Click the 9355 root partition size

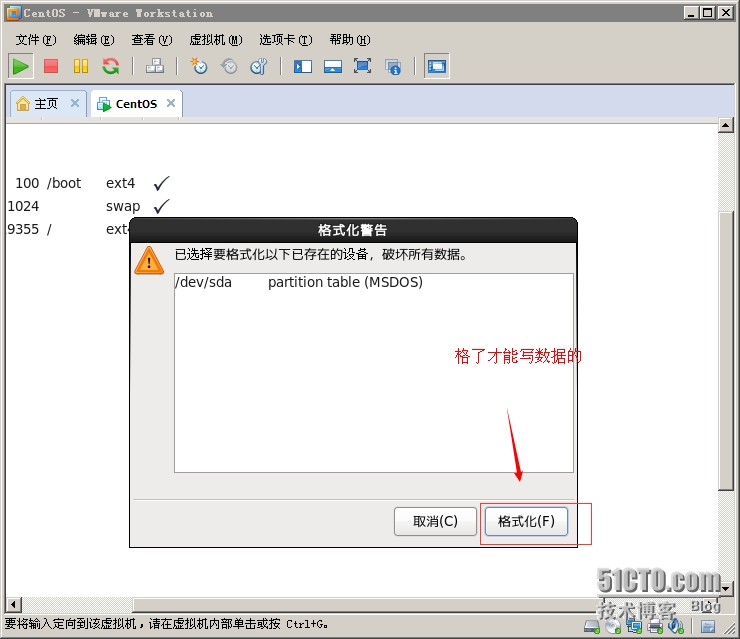coord(23,229)
